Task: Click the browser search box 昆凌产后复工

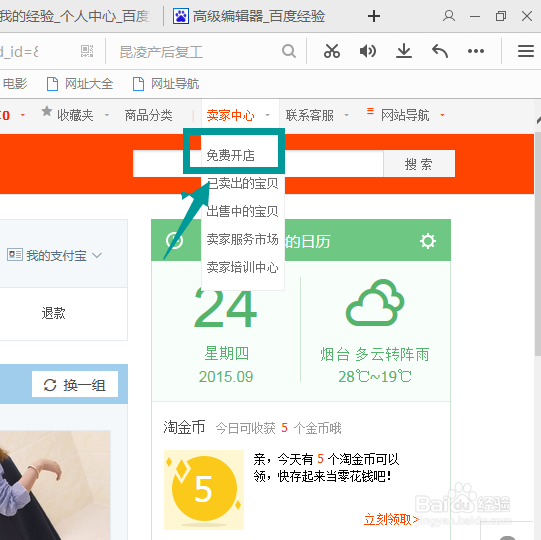Action: pyautogui.click(x=161, y=52)
